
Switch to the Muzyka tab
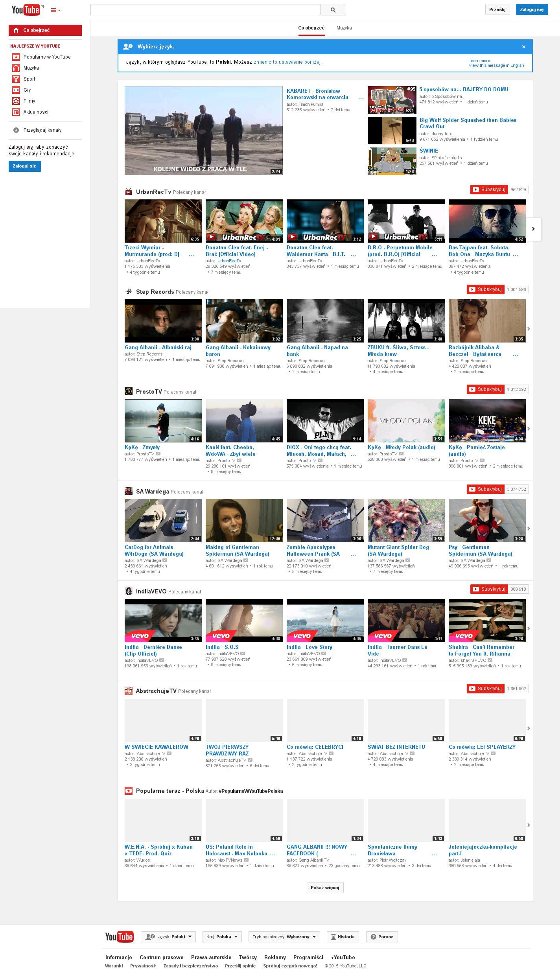(344, 28)
